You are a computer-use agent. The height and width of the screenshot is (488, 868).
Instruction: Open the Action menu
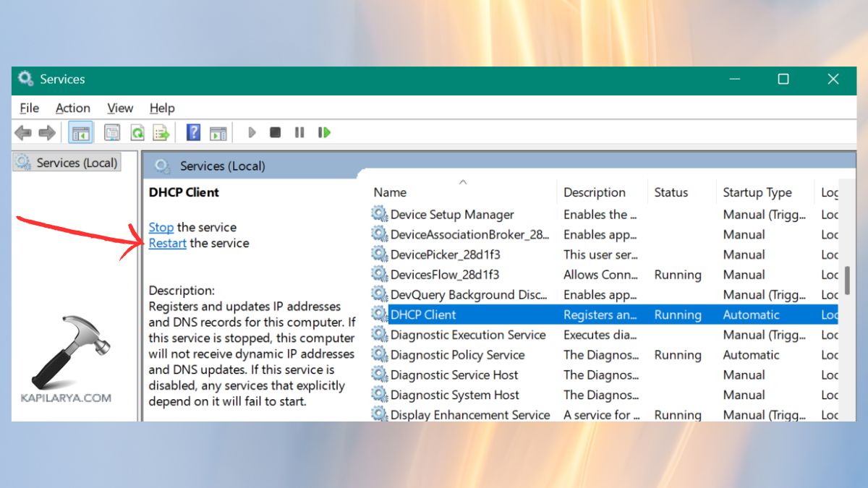coord(72,108)
